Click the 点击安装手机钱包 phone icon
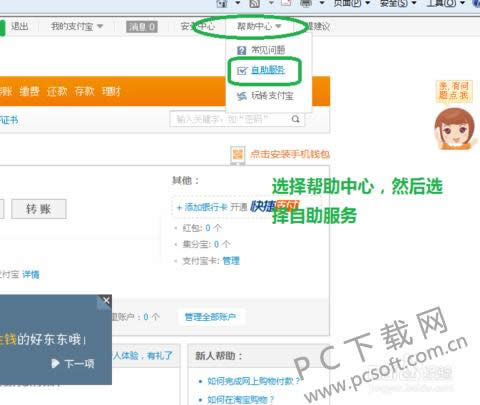 pyautogui.click(x=238, y=154)
